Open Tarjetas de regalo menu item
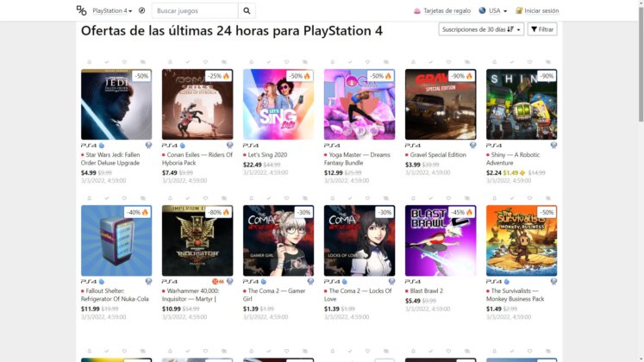Viewport: 644px width, 362px height. coord(442,10)
